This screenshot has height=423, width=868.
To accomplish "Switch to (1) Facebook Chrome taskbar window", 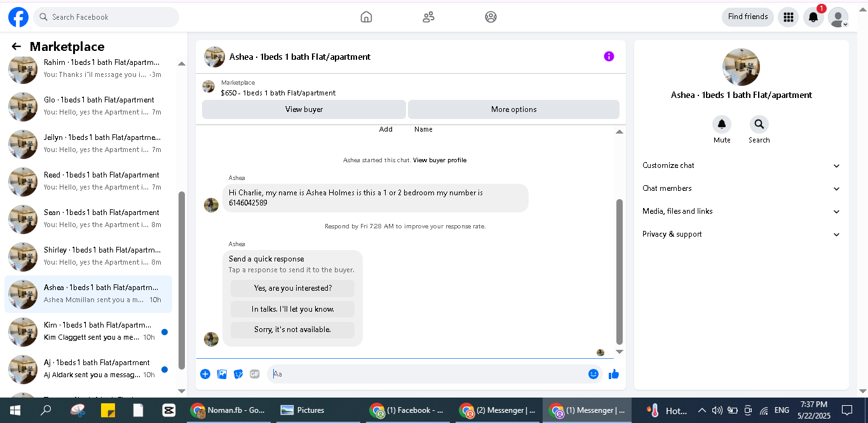I will [x=409, y=410].
